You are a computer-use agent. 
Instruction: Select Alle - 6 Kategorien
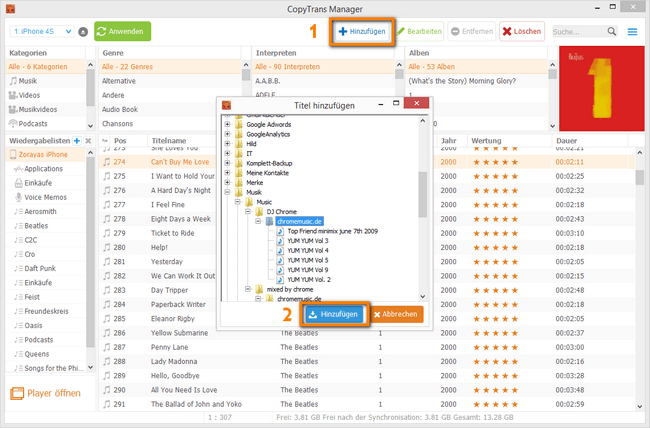point(46,67)
